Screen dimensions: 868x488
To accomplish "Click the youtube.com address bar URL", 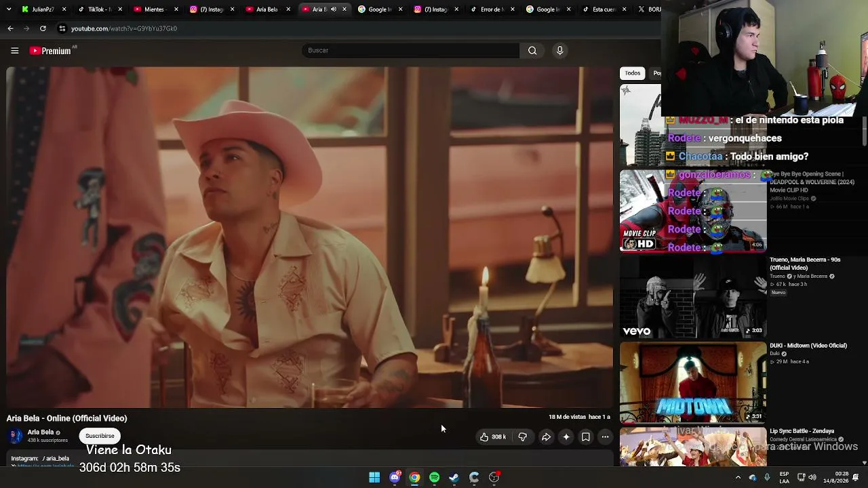I will click(124, 28).
